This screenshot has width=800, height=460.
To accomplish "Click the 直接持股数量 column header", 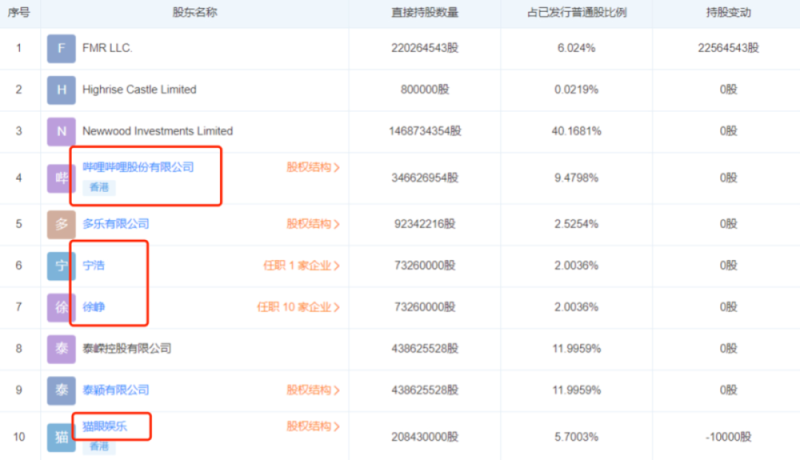I will click(424, 13).
